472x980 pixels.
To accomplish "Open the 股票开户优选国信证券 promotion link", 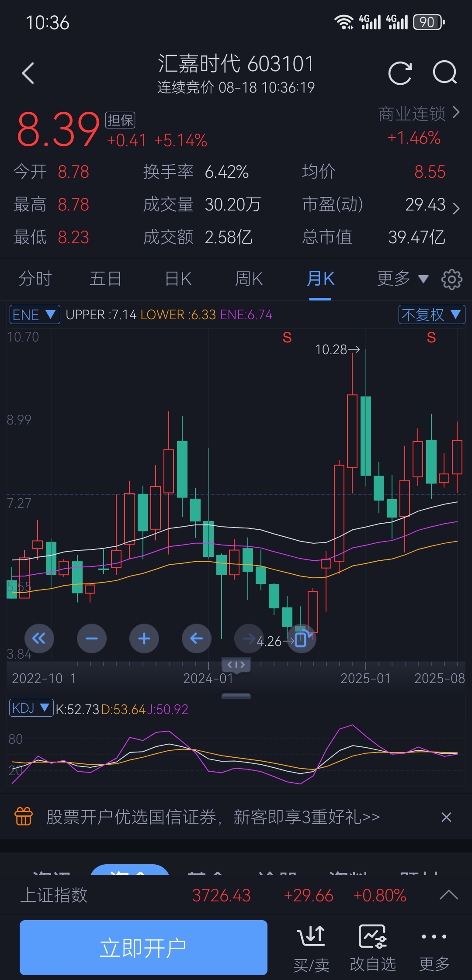I will [213, 817].
